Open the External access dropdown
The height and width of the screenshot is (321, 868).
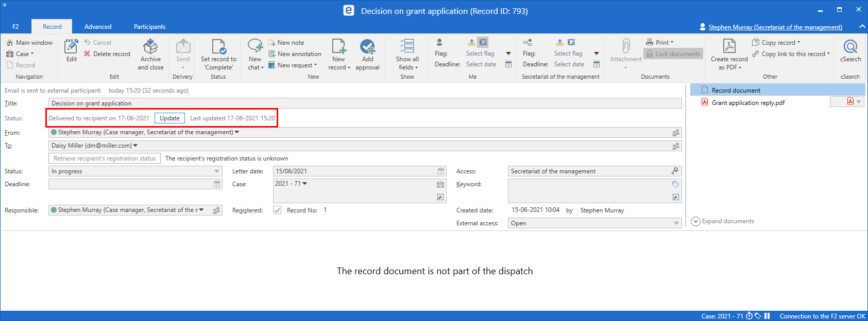coord(676,223)
